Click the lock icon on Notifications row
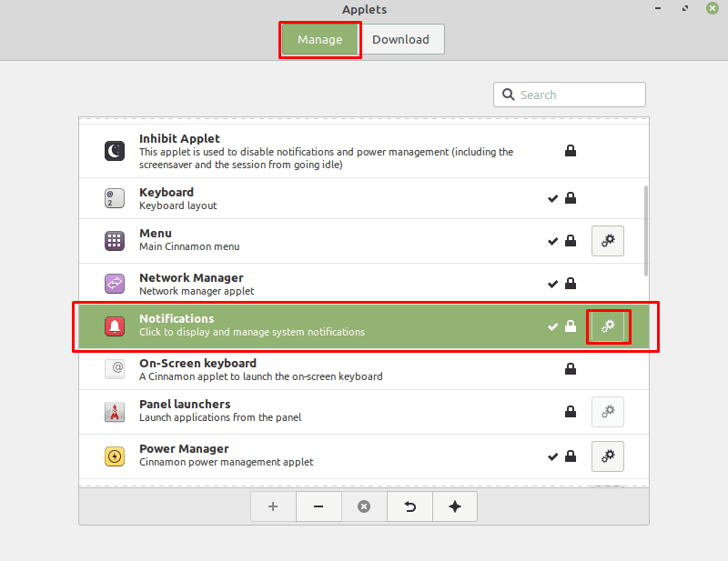 point(571,326)
